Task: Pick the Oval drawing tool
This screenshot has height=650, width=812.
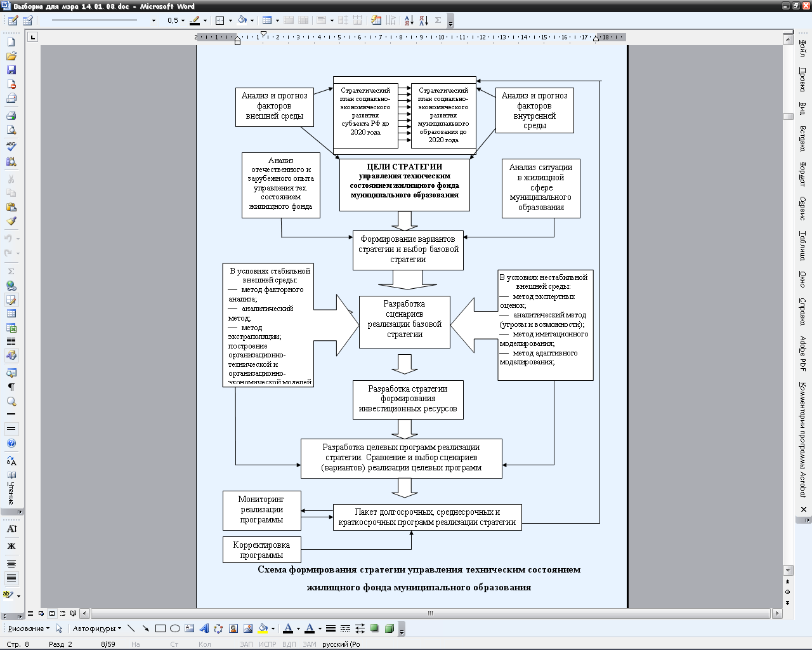Action: click(x=174, y=628)
